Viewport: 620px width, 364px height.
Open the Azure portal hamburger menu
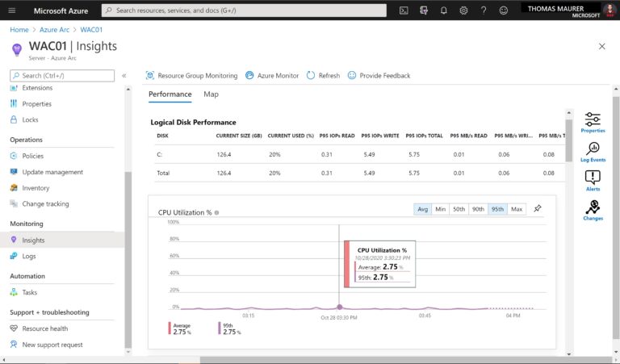(x=12, y=10)
